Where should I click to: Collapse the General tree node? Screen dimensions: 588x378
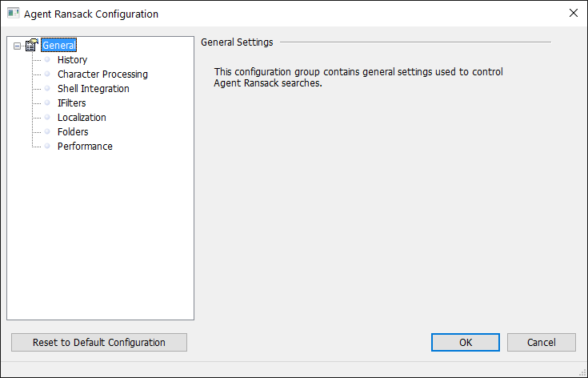point(17,46)
